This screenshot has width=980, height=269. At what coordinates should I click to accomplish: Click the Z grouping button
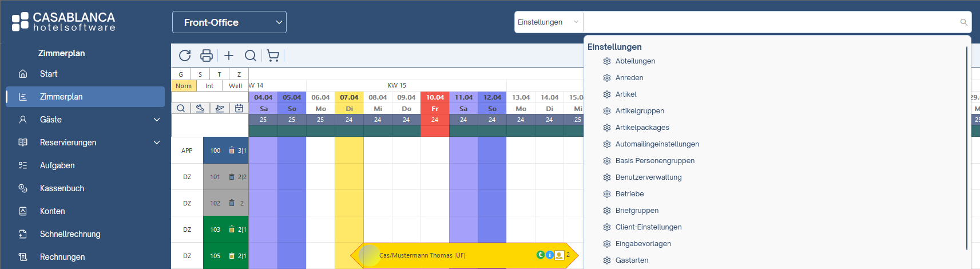[x=239, y=74]
